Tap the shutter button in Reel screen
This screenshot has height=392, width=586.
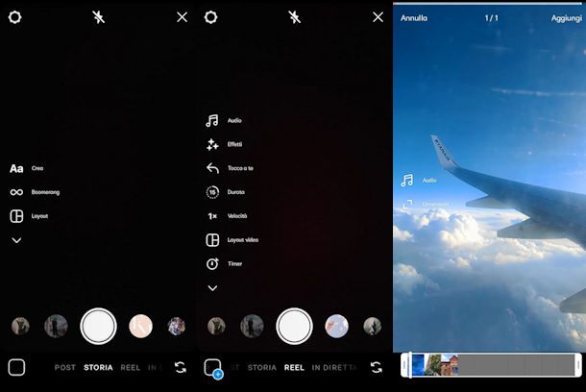[294, 327]
